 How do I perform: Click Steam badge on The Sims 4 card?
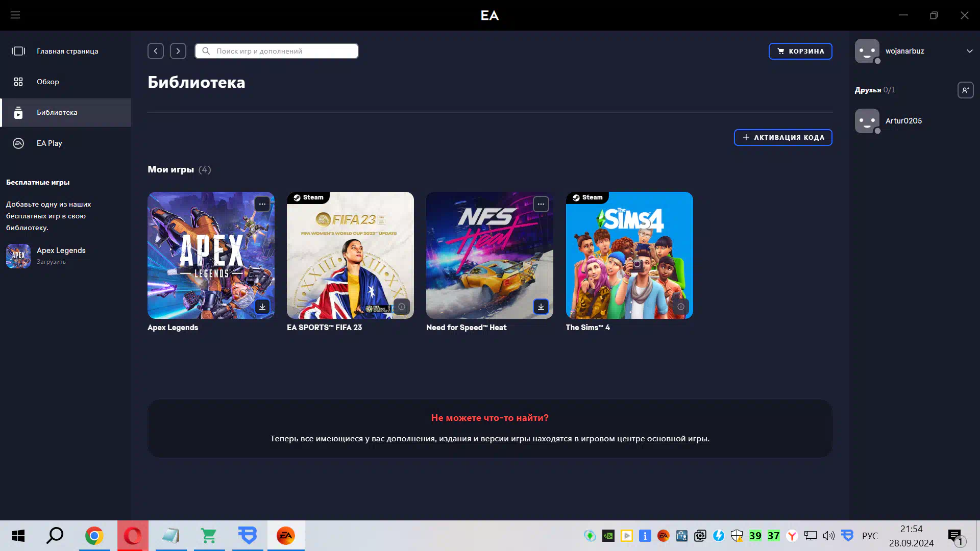pyautogui.click(x=587, y=197)
